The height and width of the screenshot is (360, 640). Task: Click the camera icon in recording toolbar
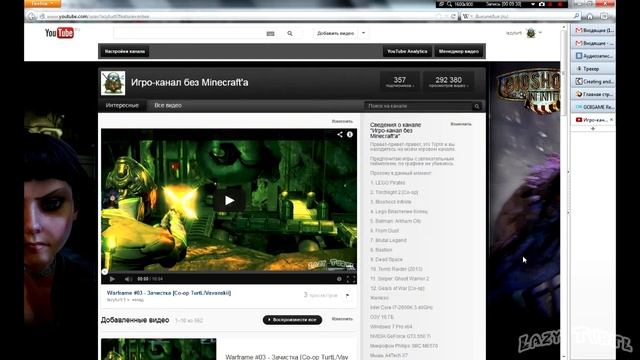(542, 4)
